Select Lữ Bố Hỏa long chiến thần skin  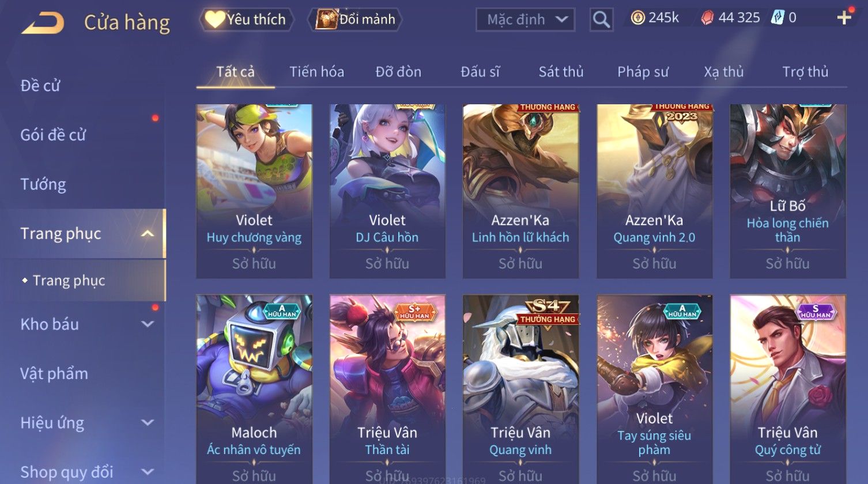click(x=788, y=191)
